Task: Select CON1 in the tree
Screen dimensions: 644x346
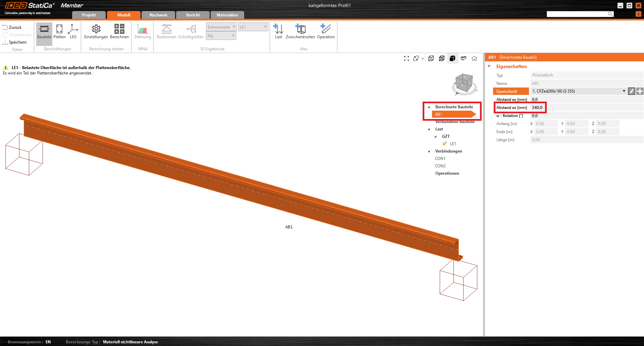Action: click(x=440, y=159)
